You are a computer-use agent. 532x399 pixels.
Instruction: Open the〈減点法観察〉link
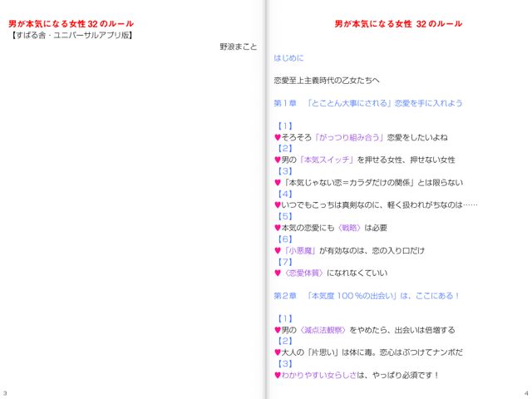coord(322,330)
